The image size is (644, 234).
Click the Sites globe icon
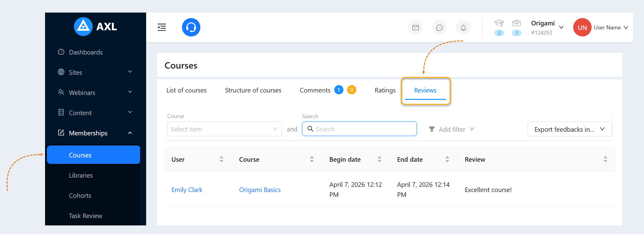(61, 72)
